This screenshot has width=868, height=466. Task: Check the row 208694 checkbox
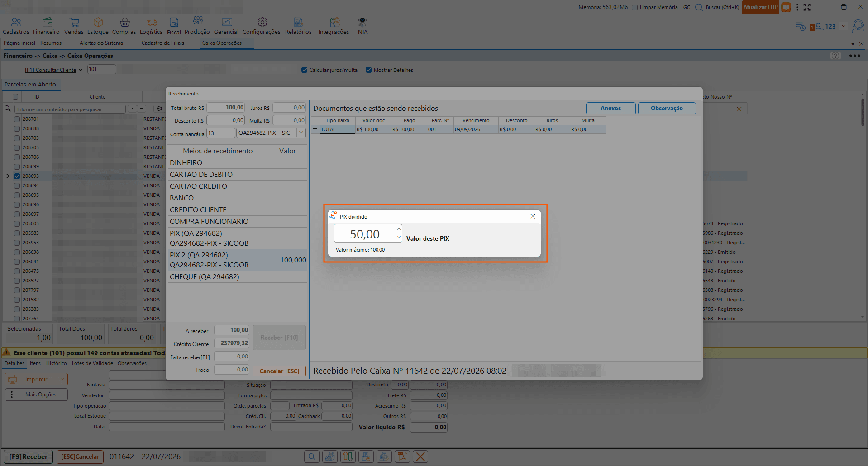pyautogui.click(x=17, y=185)
